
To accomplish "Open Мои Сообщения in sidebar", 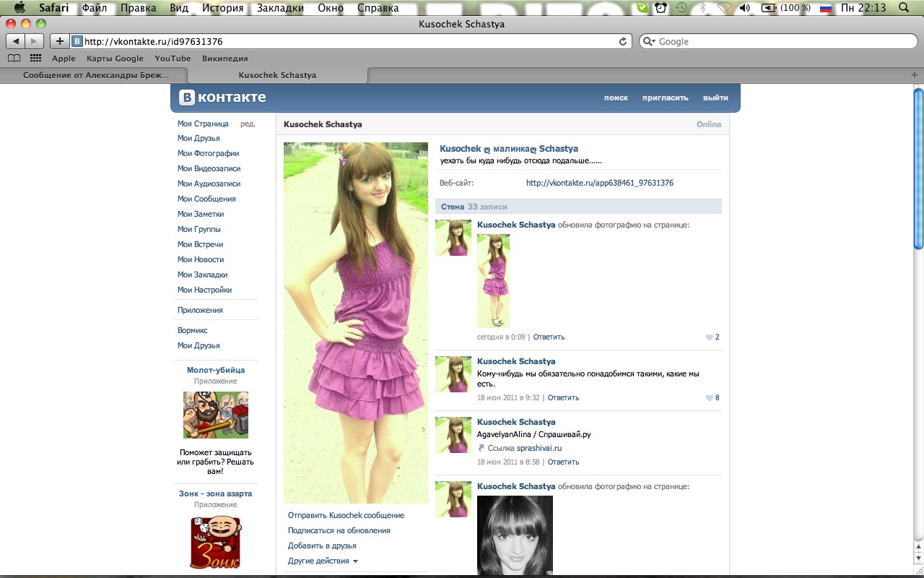I will (206, 199).
